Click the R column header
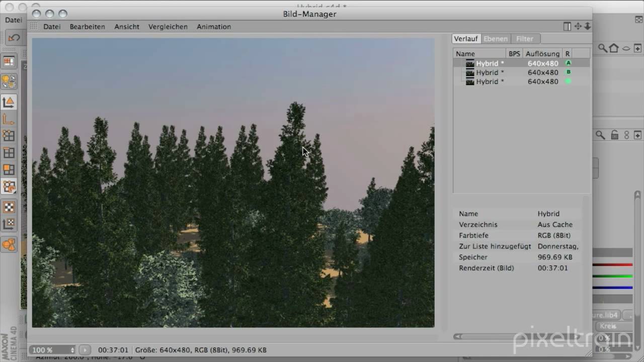 [x=568, y=53]
